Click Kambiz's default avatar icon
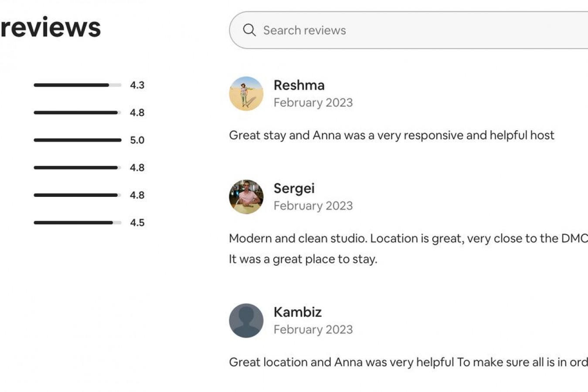 [246, 321]
